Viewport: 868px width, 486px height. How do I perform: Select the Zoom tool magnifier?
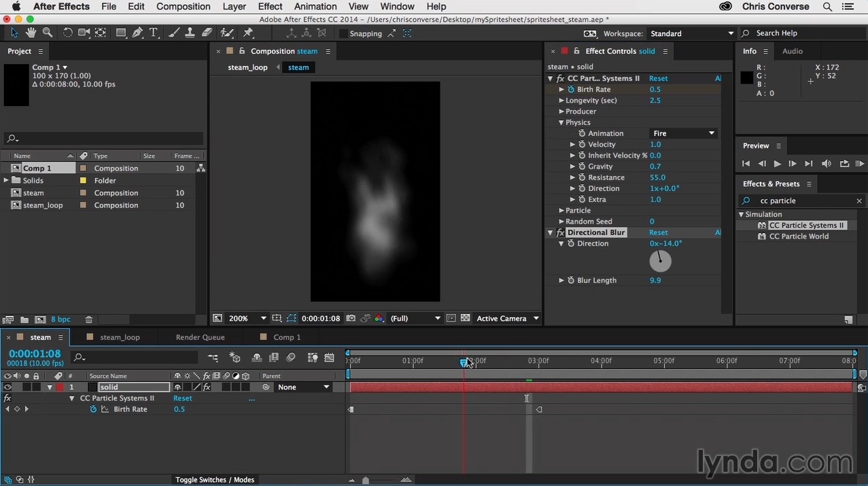[x=48, y=33]
